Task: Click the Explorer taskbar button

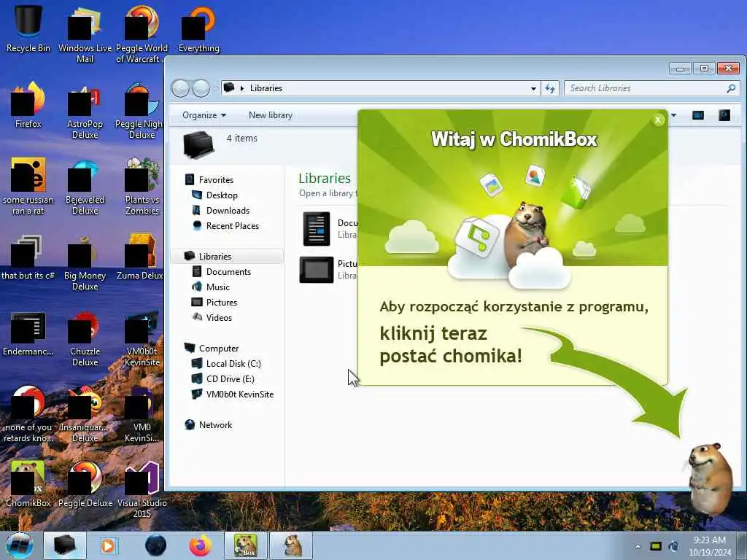Action: pos(65,545)
